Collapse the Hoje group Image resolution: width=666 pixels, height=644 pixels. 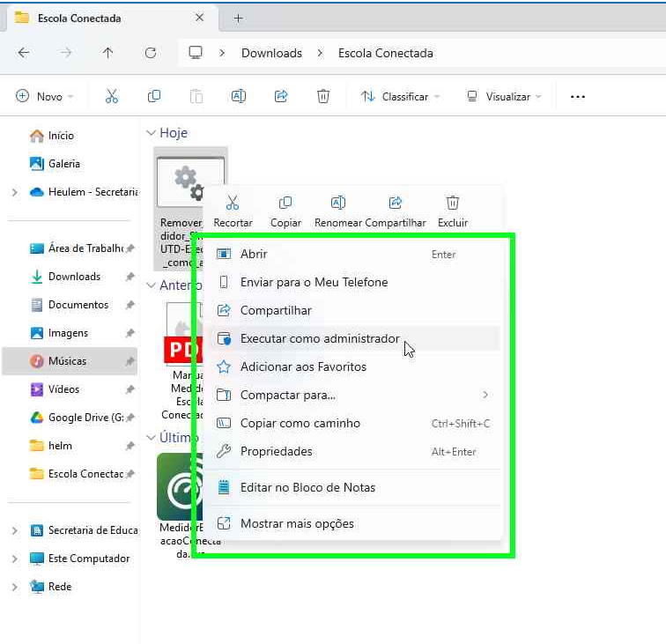pyautogui.click(x=152, y=133)
